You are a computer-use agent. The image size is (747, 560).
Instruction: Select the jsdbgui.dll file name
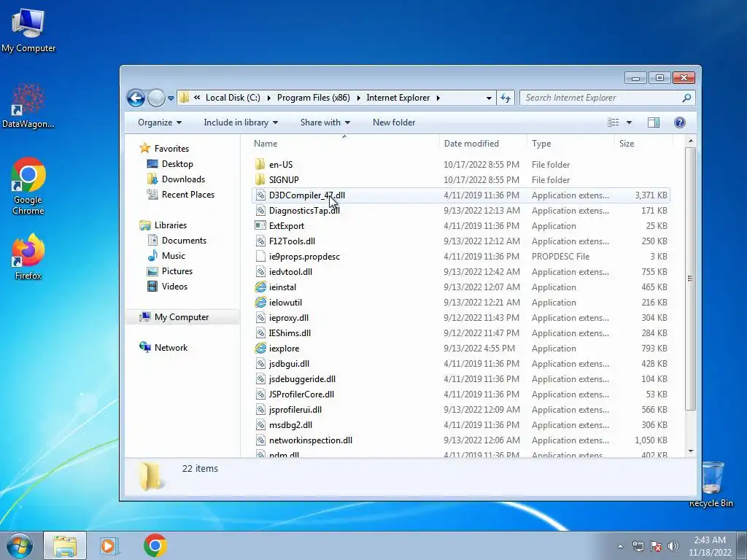coord(289,363)
